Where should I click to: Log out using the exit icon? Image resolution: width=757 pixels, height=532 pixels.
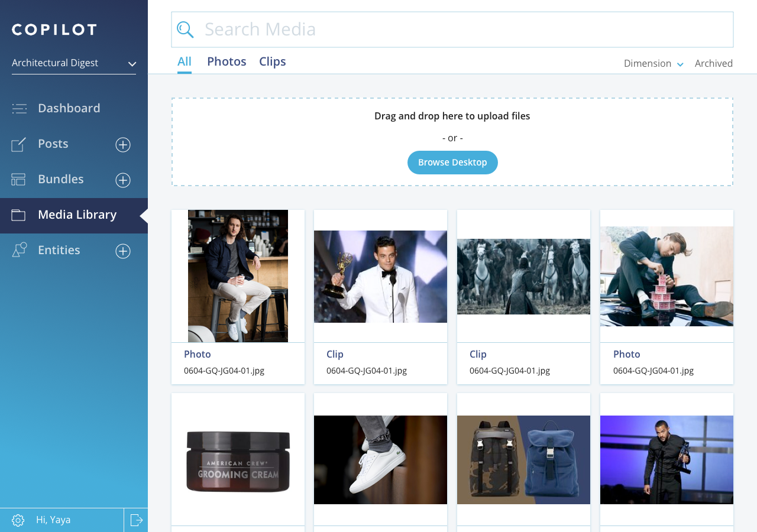(137, 520)
